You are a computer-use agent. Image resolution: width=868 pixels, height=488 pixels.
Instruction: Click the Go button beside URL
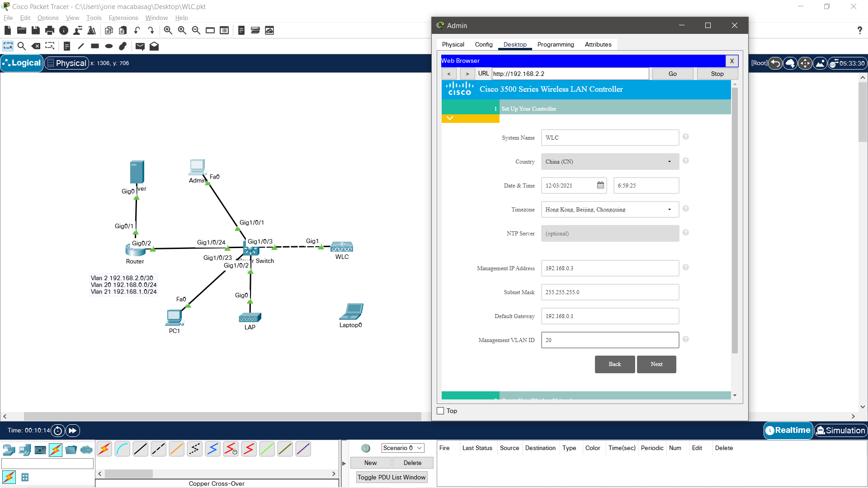pos(672,74)
